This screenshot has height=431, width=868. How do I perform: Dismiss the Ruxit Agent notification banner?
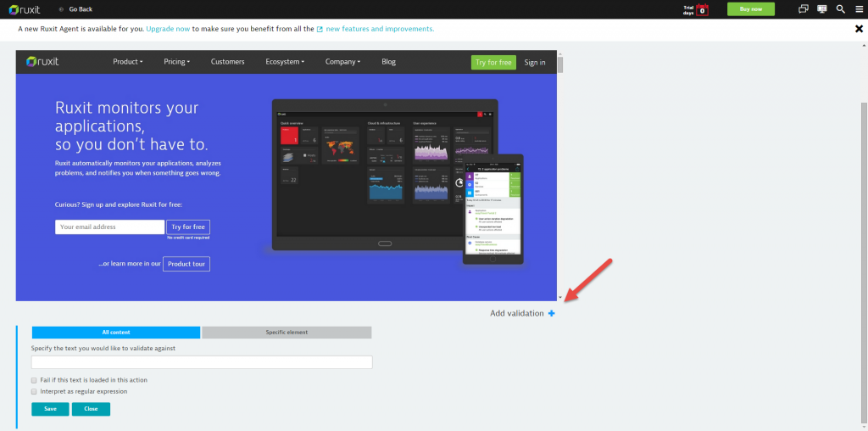(860, 29)
